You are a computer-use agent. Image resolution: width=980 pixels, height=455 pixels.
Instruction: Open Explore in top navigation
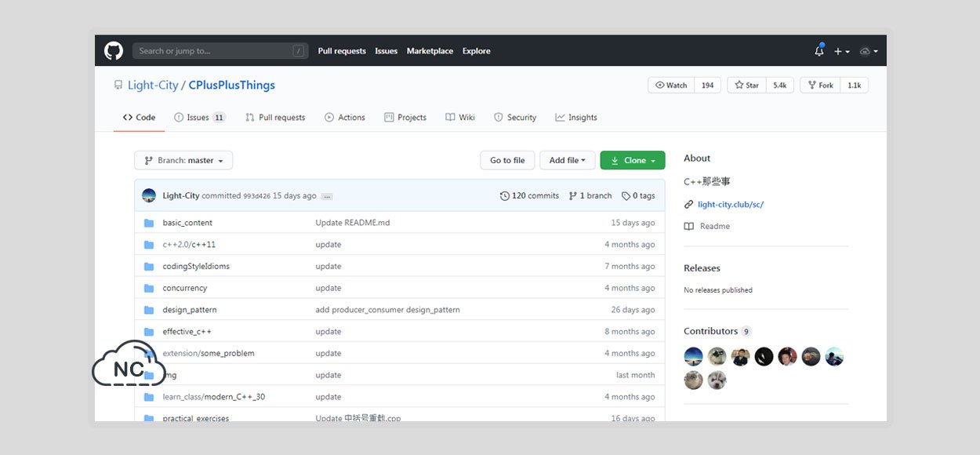tap(477, 51)
